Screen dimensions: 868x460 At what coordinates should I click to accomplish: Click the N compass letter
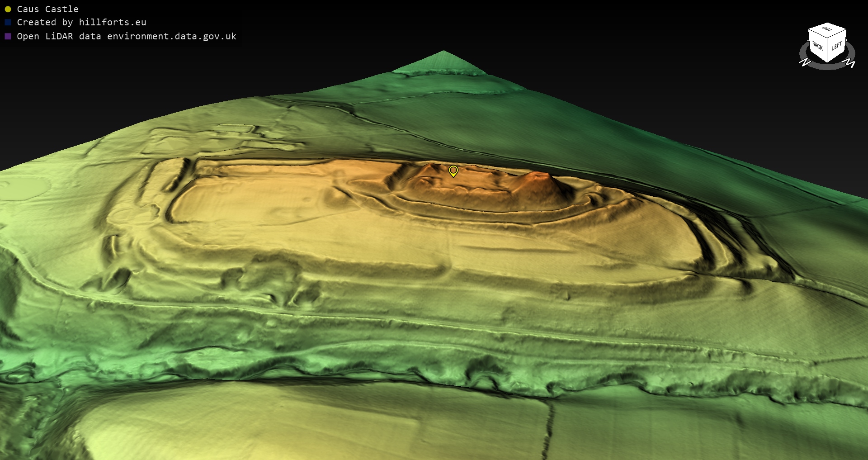point(805,62)
